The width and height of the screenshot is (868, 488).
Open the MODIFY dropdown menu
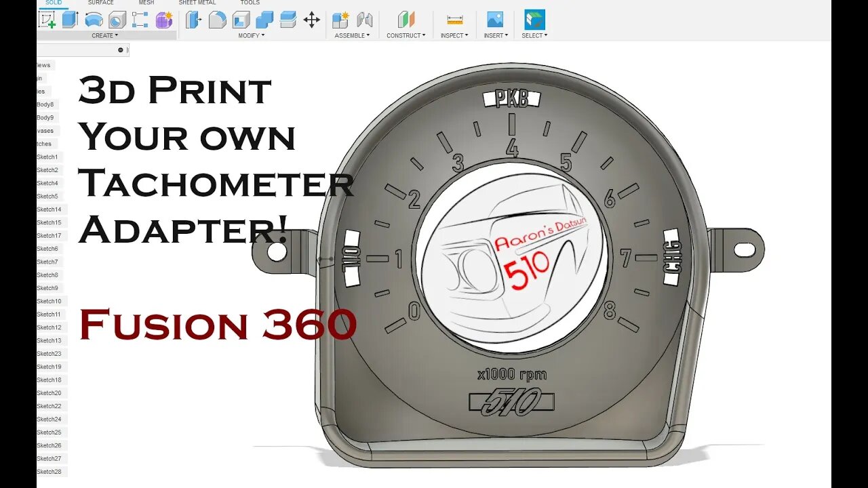tap(252, 35)
